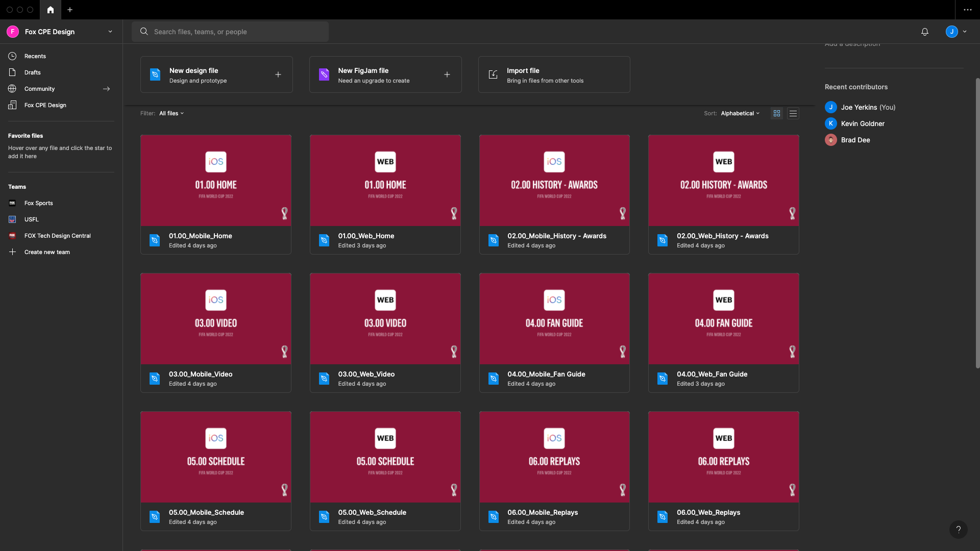Open the 03.00_Mobile_Video thumbnail

pos(216,319)
